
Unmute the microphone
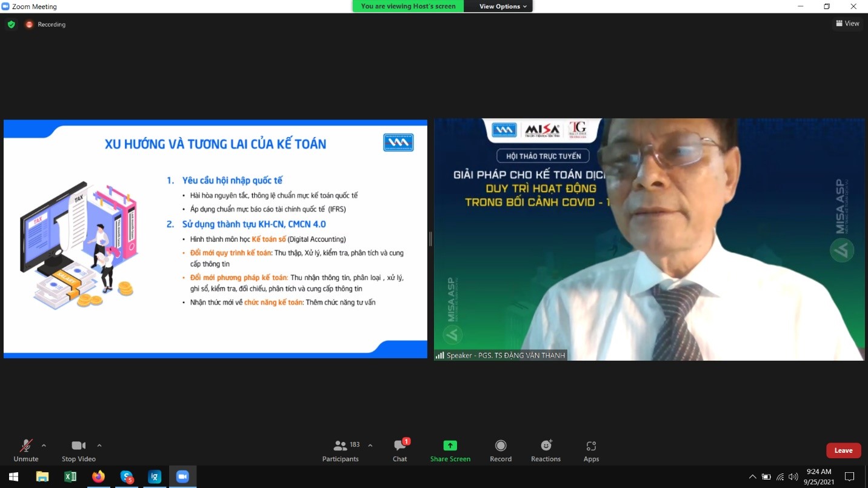[26, 451]
